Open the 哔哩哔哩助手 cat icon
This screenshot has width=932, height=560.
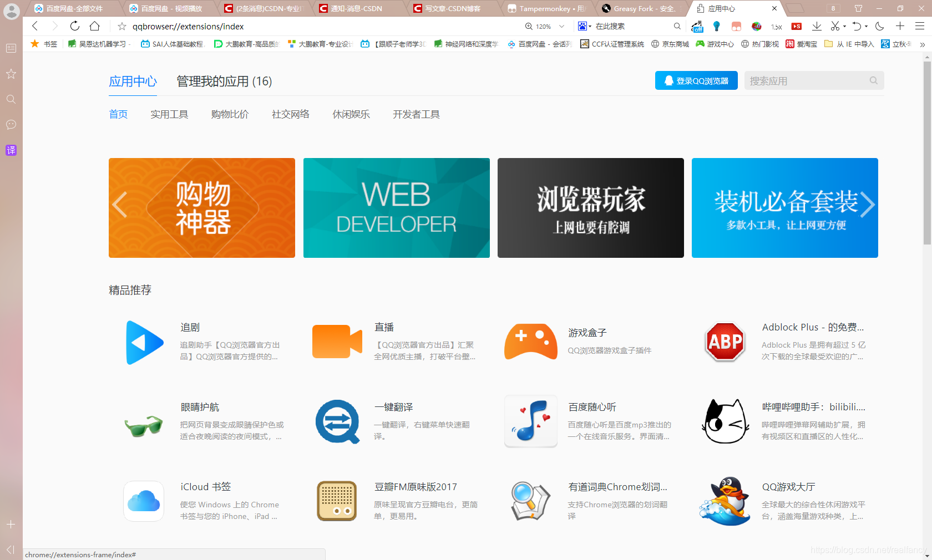pos(725,421)
